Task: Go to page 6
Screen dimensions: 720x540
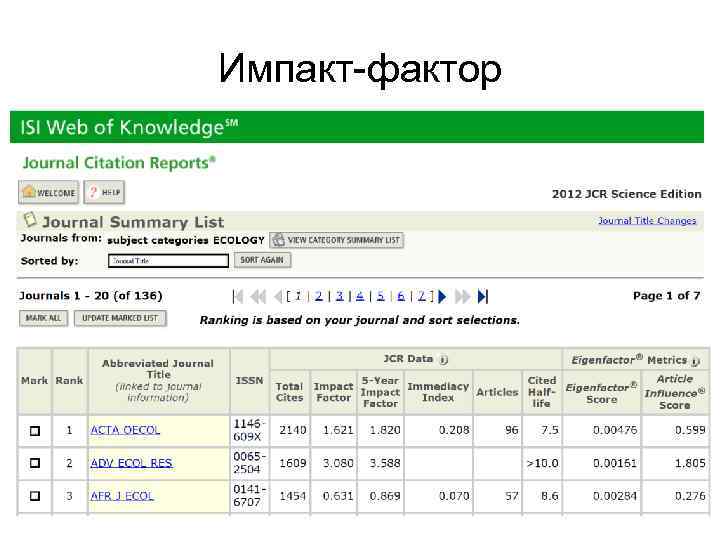Action: [401, 296]
